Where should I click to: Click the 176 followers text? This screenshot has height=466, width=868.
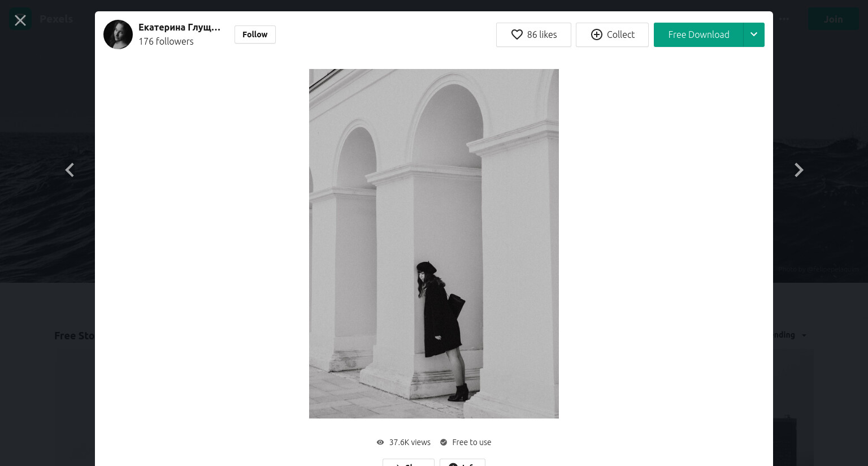click(x=166, y=41)
